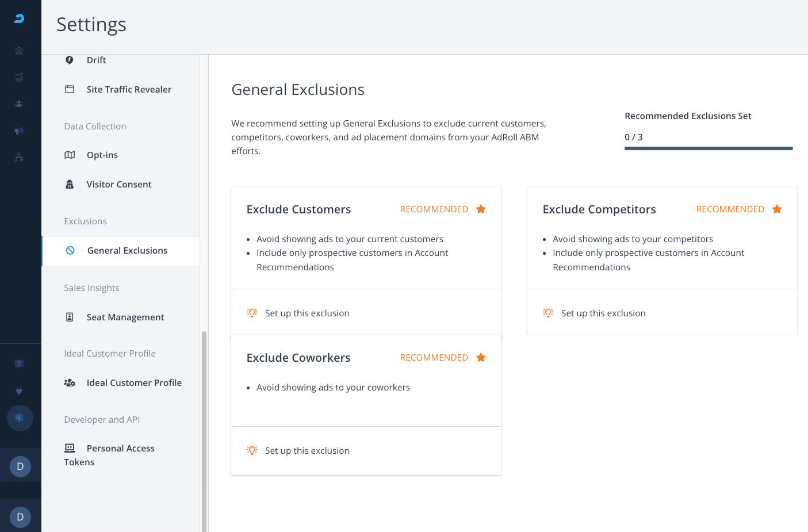Open the Site Traffic Revealer settings

pyautogui.click(x=128, y=90)
